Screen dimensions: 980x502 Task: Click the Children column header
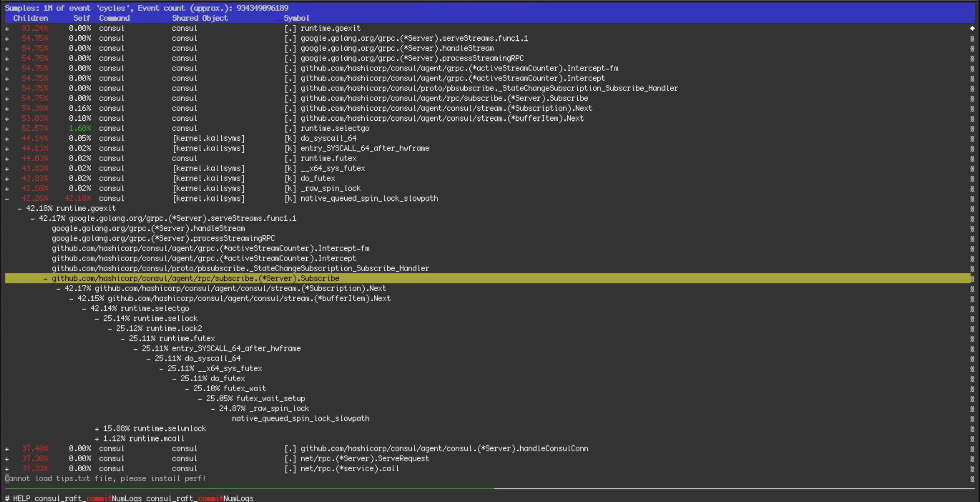point(31,18)
